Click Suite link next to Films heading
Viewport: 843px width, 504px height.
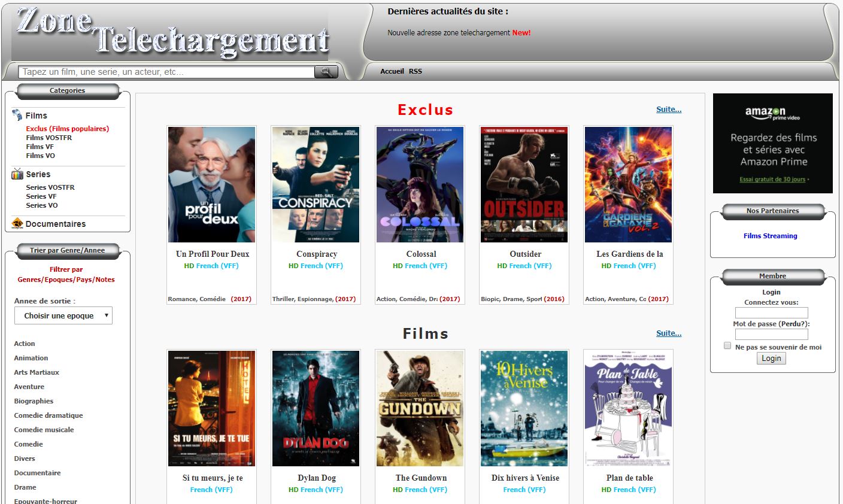tap(669, 333)
